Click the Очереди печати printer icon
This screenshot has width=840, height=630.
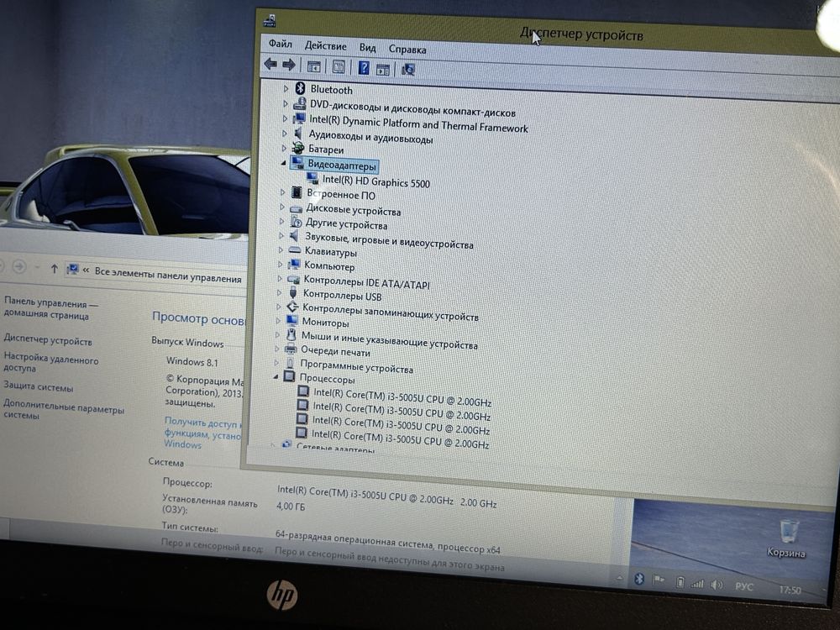point(291,349)
